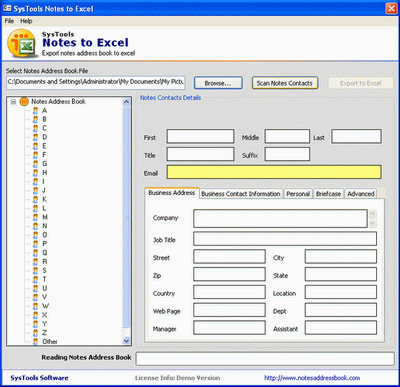The height and width of the screenshot is (387, 400).
Task: Switch to the Briefcase tab
Action: 328,194
